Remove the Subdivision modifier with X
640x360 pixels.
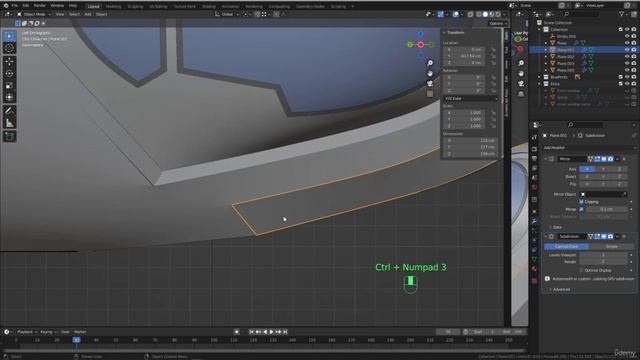click(624, 236)
